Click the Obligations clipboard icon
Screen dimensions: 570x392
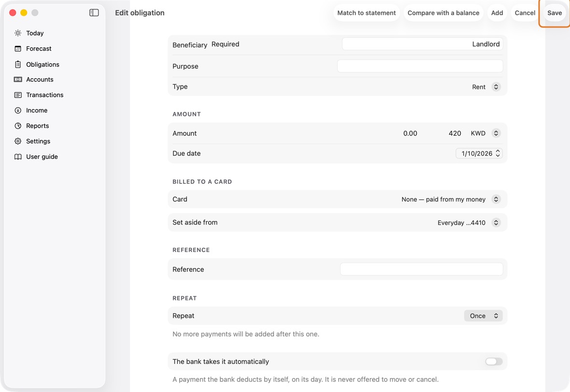(18, 64)
